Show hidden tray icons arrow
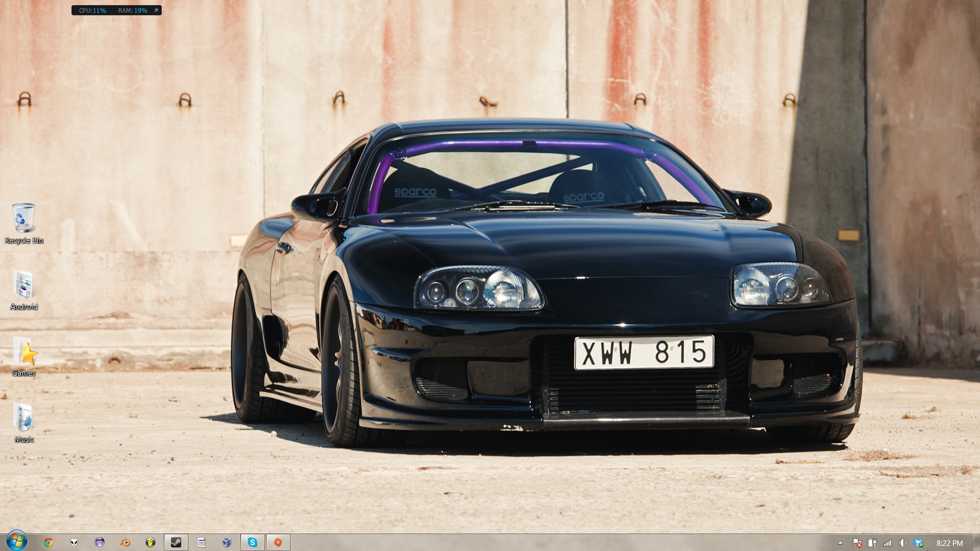980x551 pixels. (x=840, y=543)
